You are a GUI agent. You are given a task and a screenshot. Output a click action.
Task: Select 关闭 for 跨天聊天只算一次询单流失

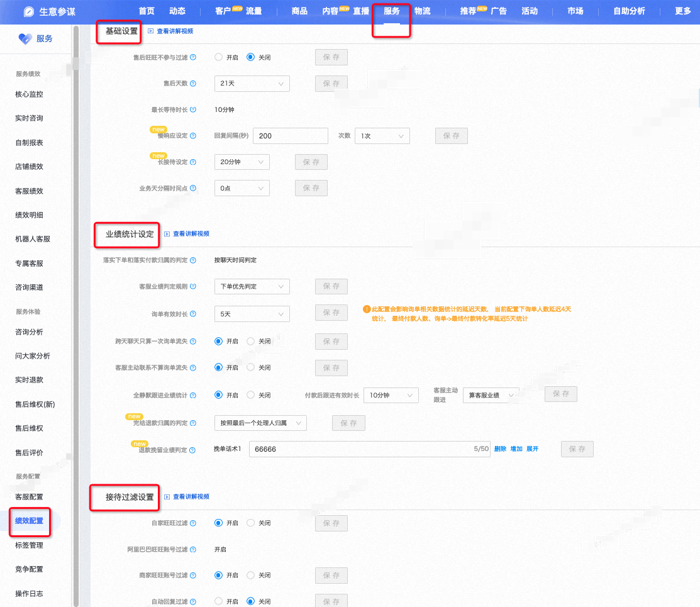(x=250, y=342)
